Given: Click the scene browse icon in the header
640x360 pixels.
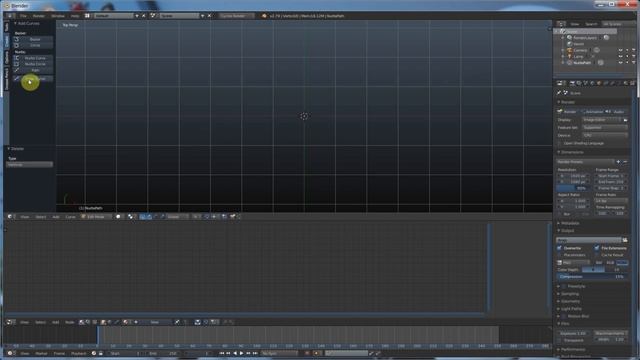Looking at the screenshot, I should (x=153, y=16).
